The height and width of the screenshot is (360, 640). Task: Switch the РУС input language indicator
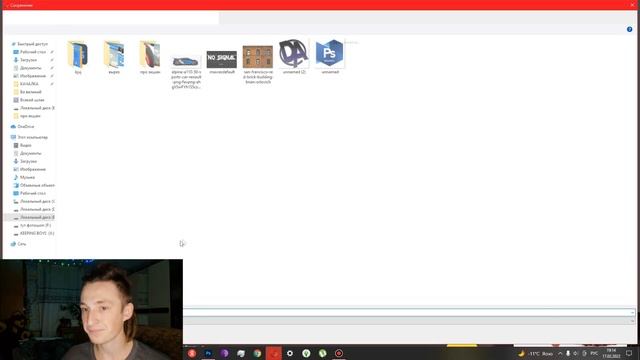point(594,353)
